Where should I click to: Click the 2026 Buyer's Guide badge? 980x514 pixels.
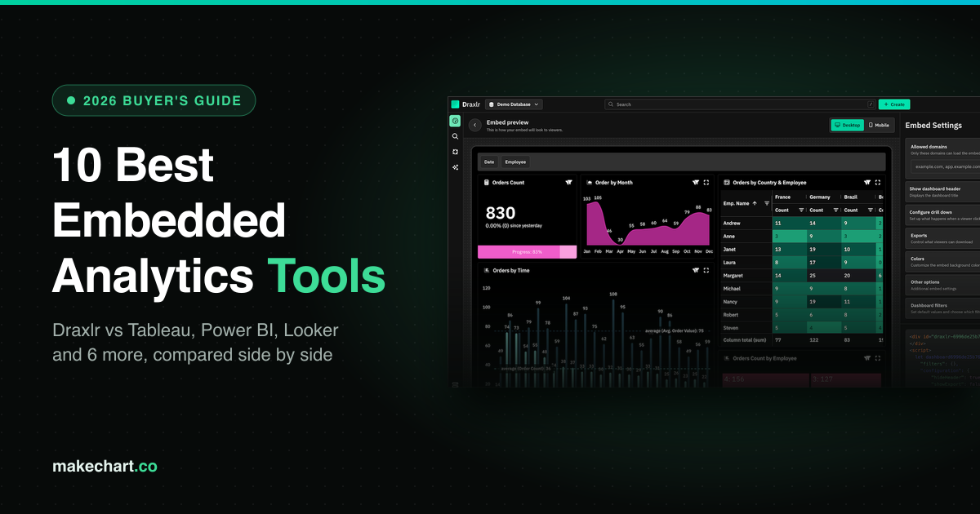[x=154, y=100]
